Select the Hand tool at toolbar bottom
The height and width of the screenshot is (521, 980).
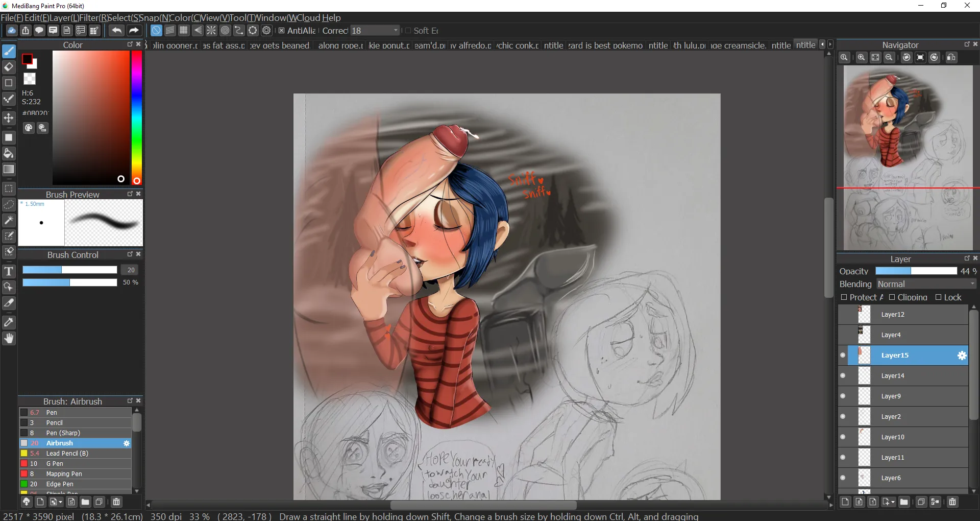coord(8,339)
